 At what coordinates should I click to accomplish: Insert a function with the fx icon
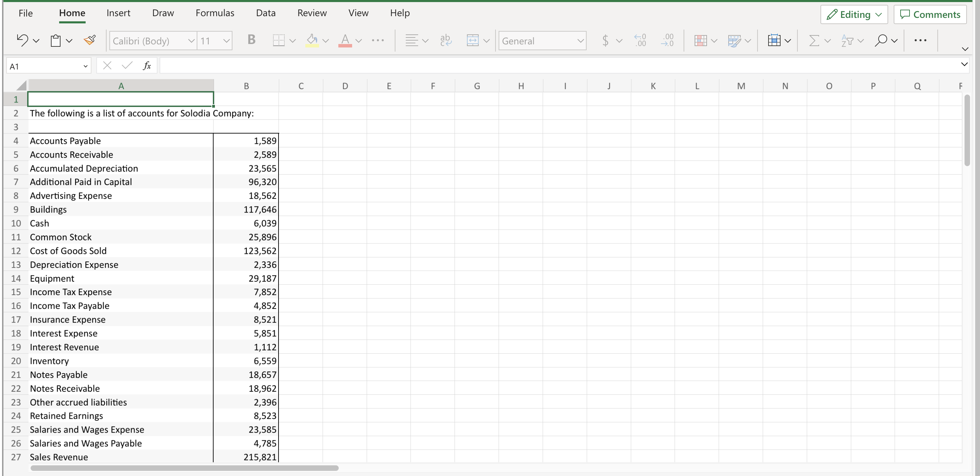tap(147, 65)
